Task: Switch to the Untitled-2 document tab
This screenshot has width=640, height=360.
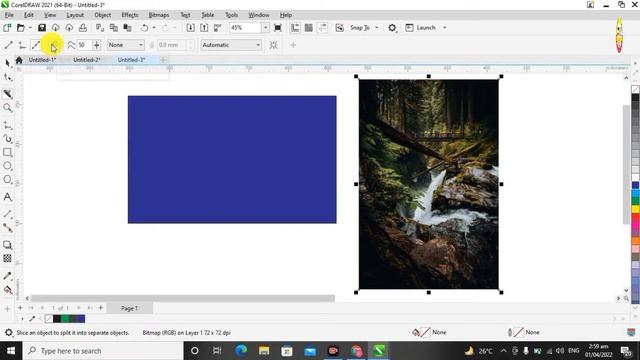Action: pos(87,60)
